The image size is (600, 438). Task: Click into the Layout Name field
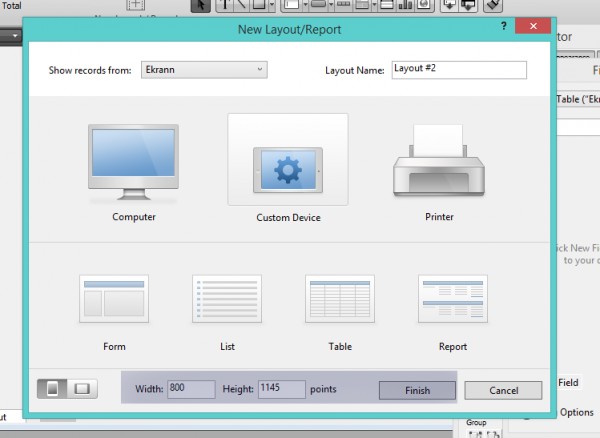point(459,70)
